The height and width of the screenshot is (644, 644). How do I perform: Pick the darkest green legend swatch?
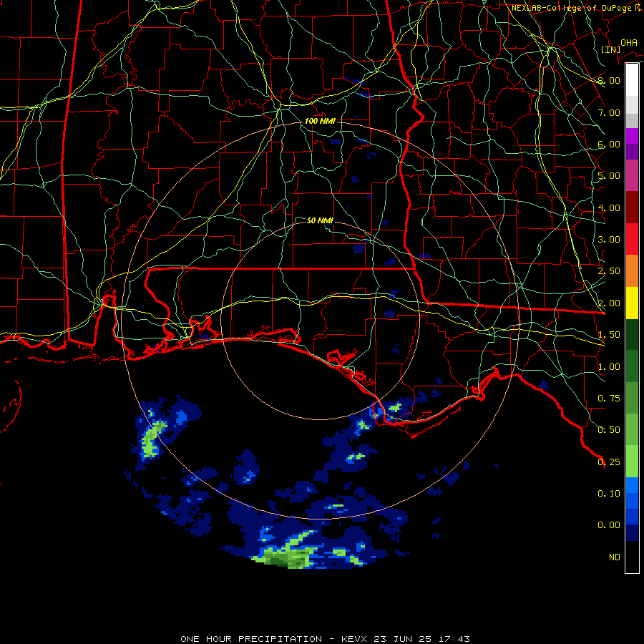632,335
